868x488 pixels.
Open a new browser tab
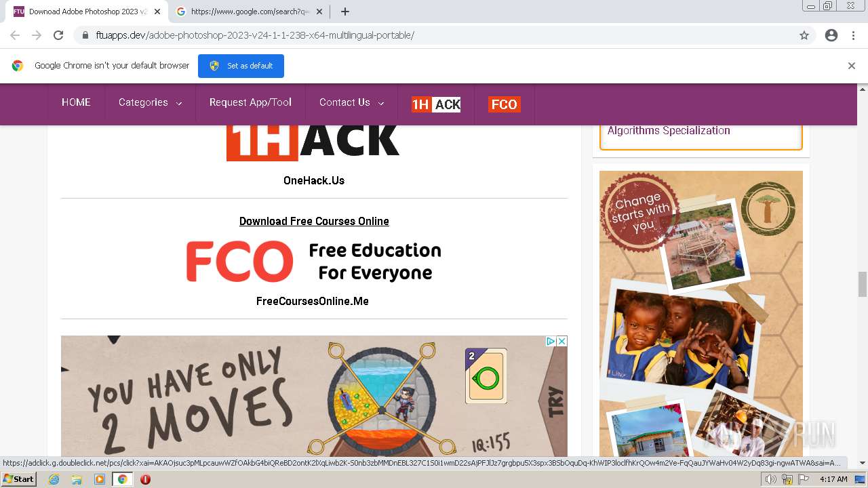click(x=344, y=12)
